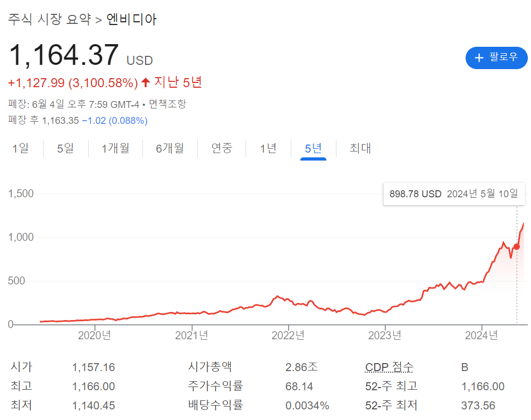Click the 500 y-axis label

[x=16, y=281]
